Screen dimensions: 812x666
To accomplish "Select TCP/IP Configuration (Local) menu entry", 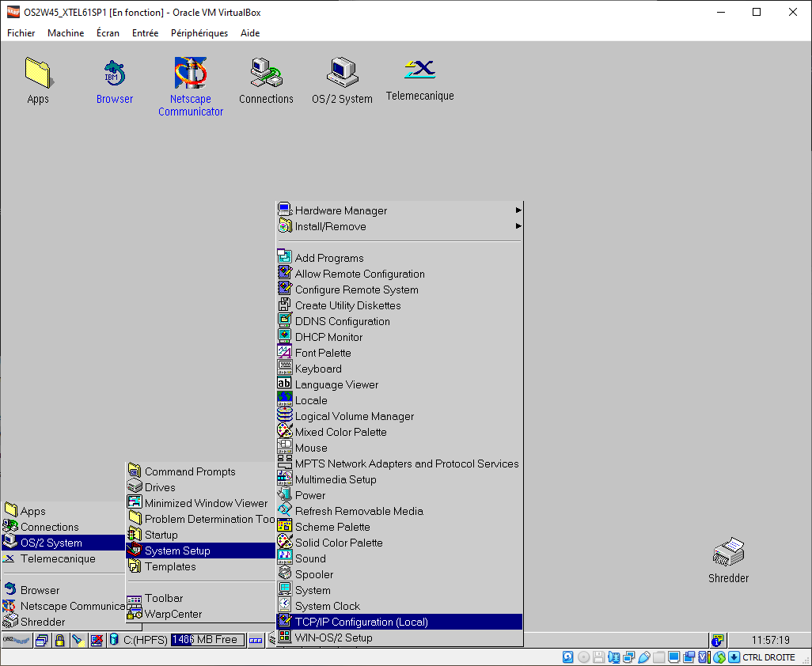I will click(361, 622).
